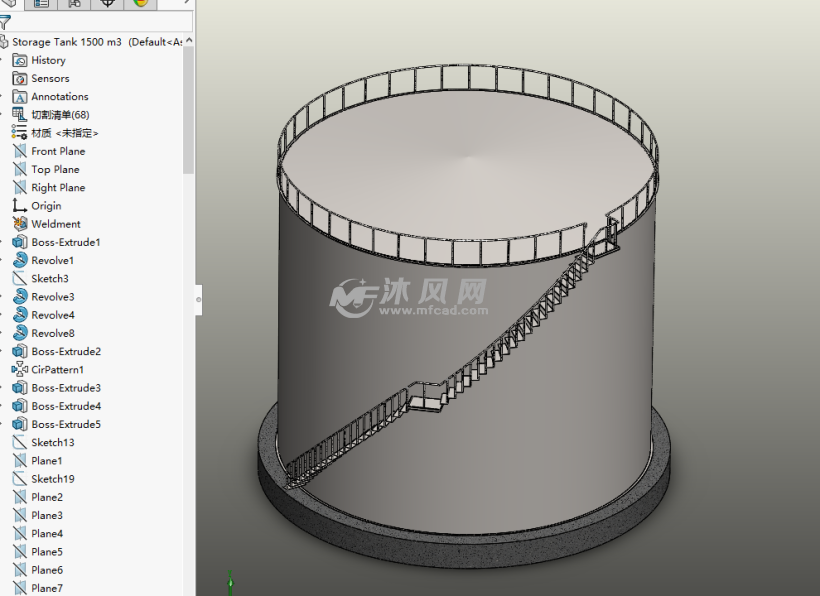820x596 pixels.
Task: Click the CirPattern1 circular pattern icon
Action: coord(20,370)
